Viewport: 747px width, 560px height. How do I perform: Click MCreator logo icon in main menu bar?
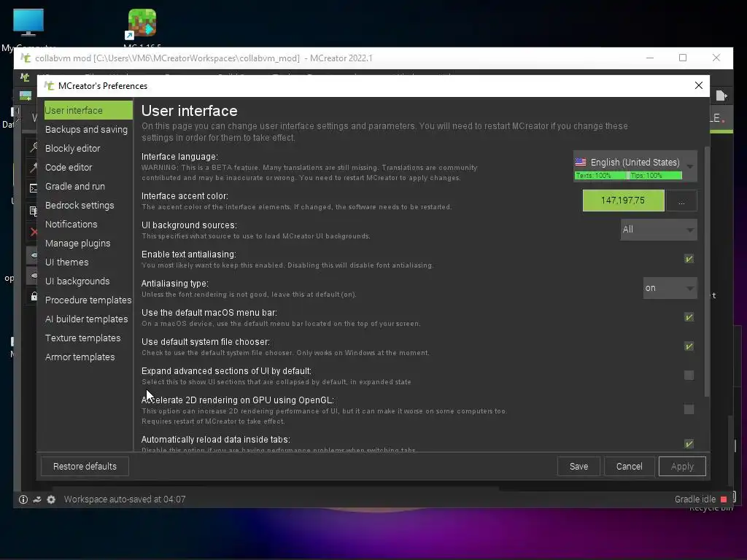25,77
